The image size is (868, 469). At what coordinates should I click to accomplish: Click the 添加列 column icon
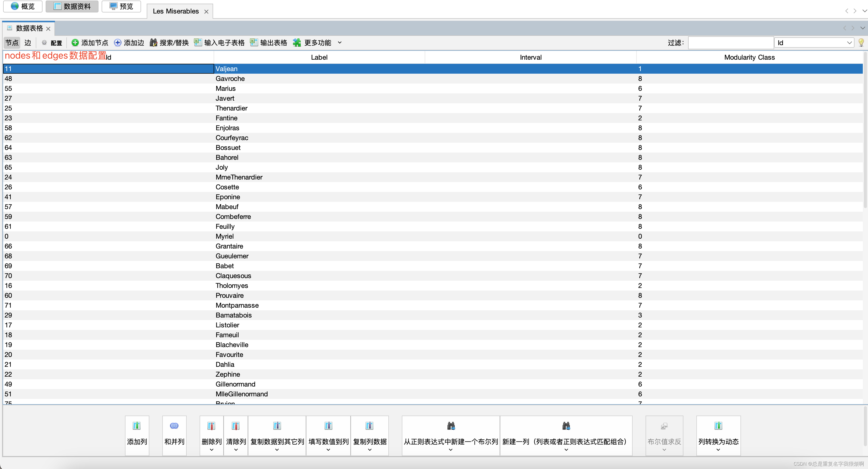point(137,426)
